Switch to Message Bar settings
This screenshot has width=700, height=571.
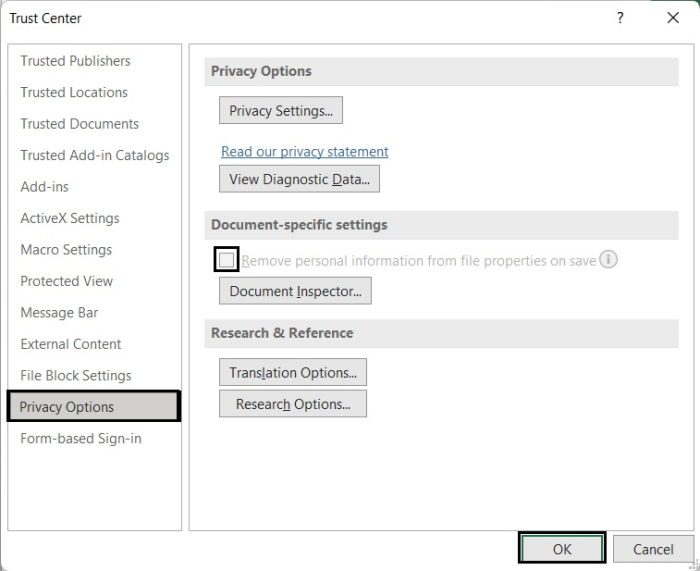click(60, 313)
